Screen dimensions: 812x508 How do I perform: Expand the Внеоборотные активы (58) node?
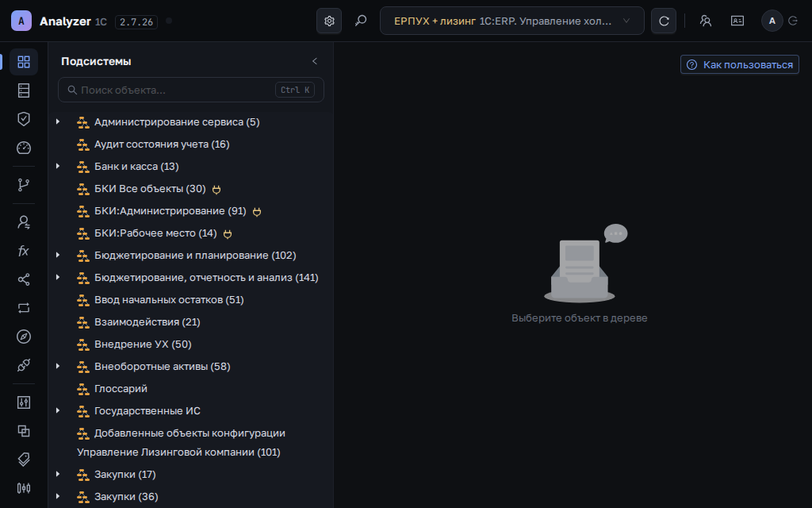(58, 367)
